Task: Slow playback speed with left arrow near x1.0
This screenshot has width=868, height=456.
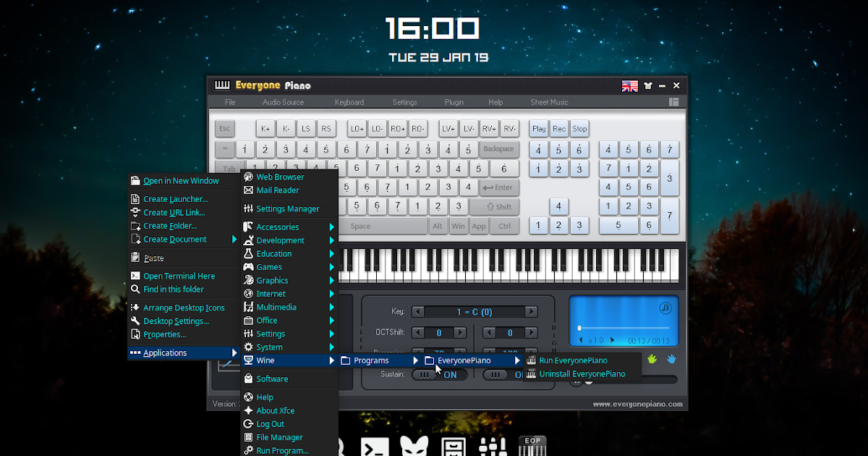Action: 580,340
